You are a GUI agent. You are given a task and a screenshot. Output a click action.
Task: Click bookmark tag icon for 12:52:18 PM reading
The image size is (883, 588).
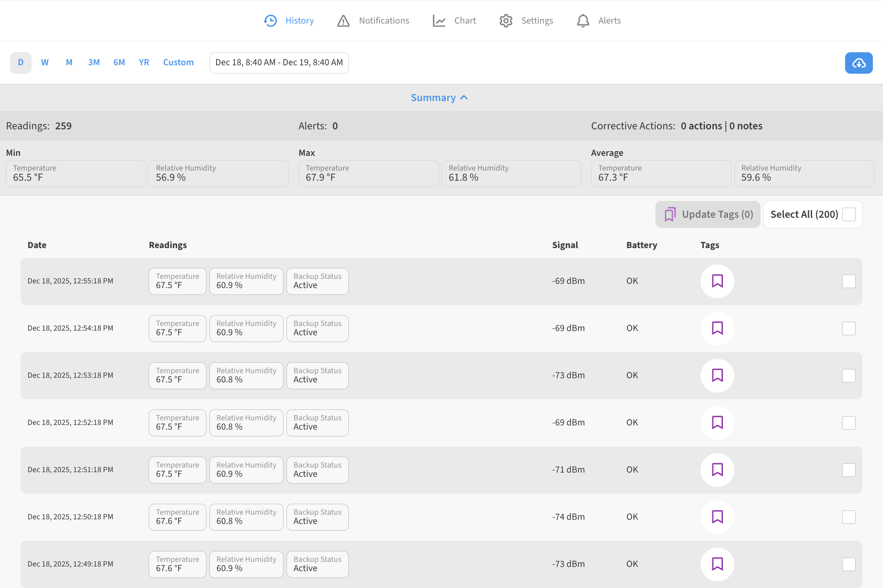717,422
